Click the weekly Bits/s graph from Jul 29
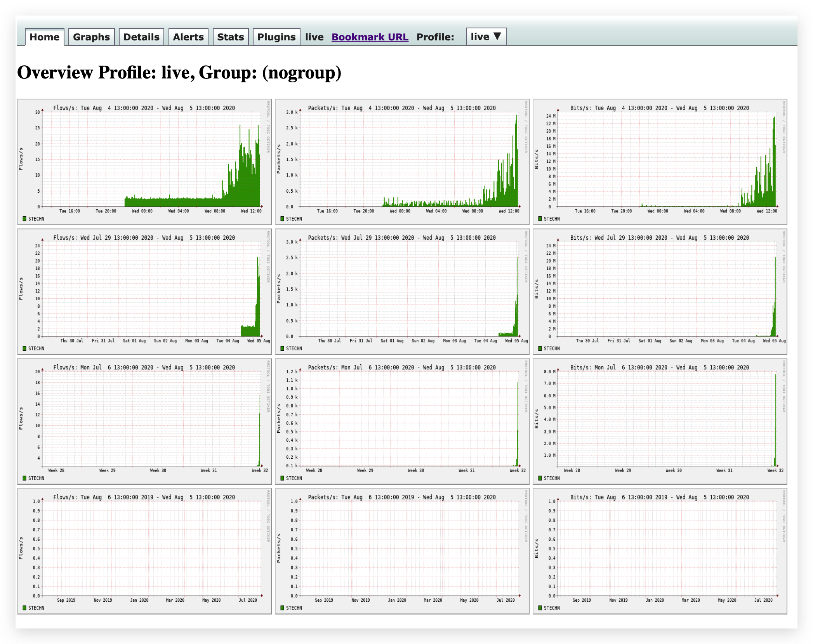Image resolution: width=813 pixels, height=644 pixels. pos(660,291)
